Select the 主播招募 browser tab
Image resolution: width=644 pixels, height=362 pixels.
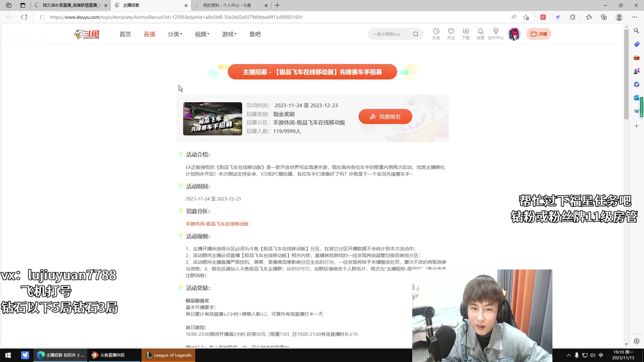coord(151,5)
